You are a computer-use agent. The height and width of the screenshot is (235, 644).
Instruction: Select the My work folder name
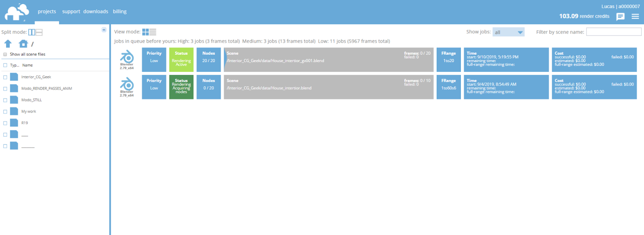click(29, 112)
